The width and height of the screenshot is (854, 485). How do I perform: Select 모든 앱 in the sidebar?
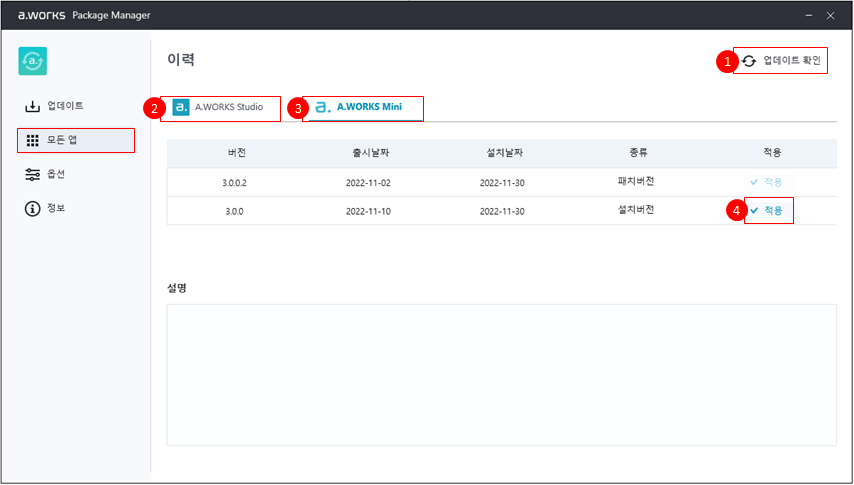tap(76, 141)
